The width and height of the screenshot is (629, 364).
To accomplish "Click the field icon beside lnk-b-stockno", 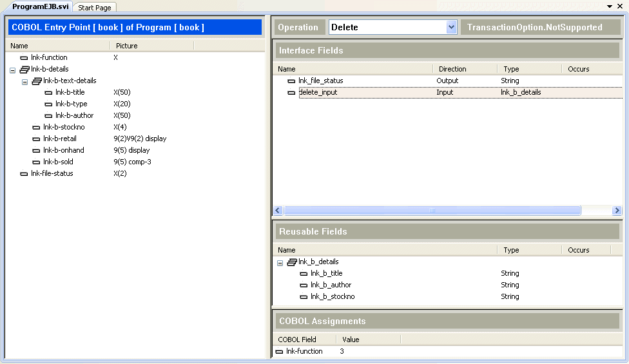I will point(37,128).
